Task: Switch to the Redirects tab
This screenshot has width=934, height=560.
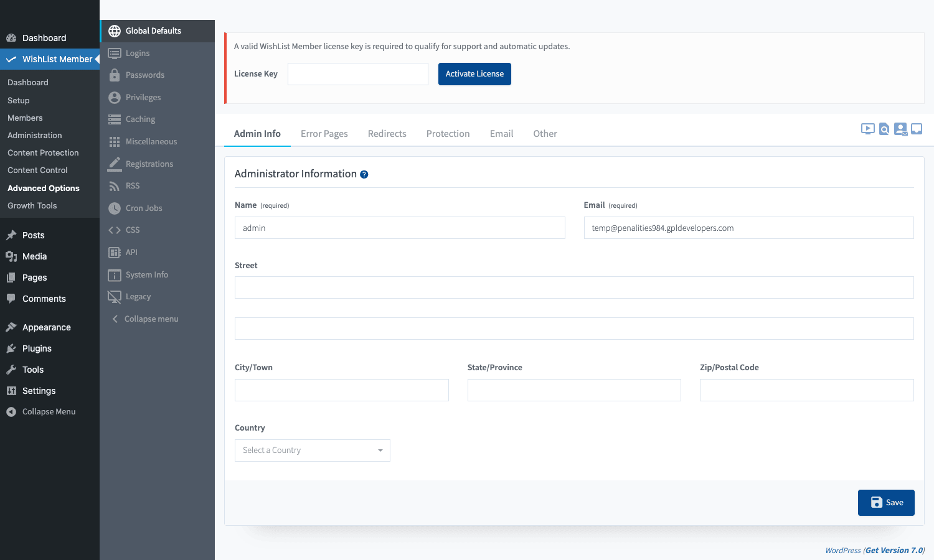Action: (387, 134)
